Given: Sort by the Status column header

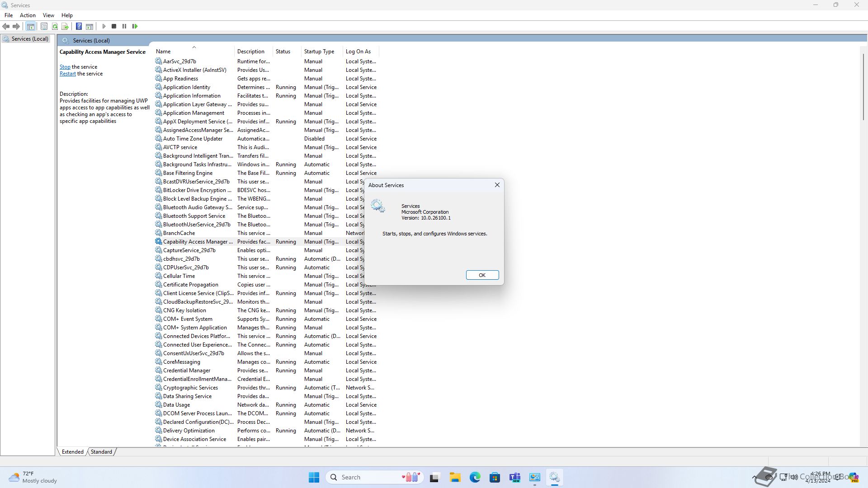Looking at the screenshot, I should [287, 52].
